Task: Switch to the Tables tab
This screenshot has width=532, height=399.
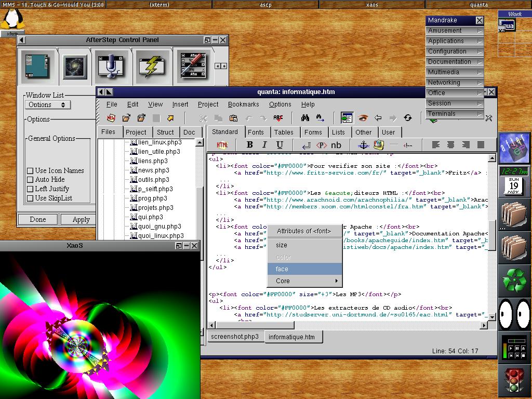Action: (x=284, y=132)
